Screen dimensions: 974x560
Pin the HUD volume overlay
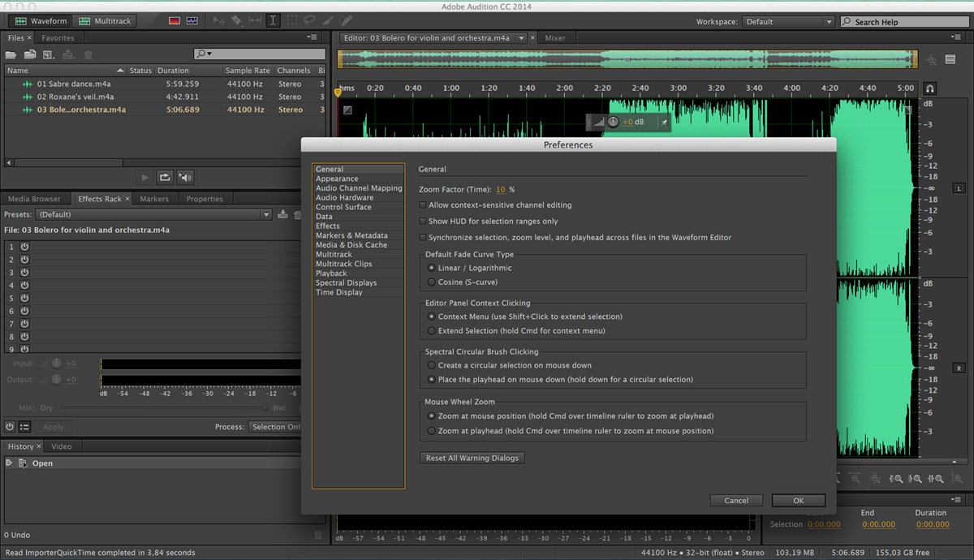coord(663,122)
